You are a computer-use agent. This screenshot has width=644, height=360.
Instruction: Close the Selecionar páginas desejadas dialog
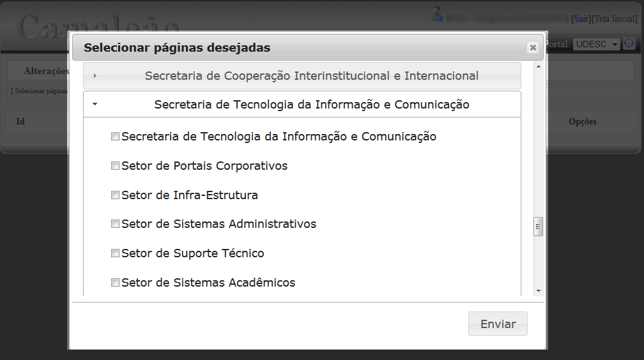533,48
